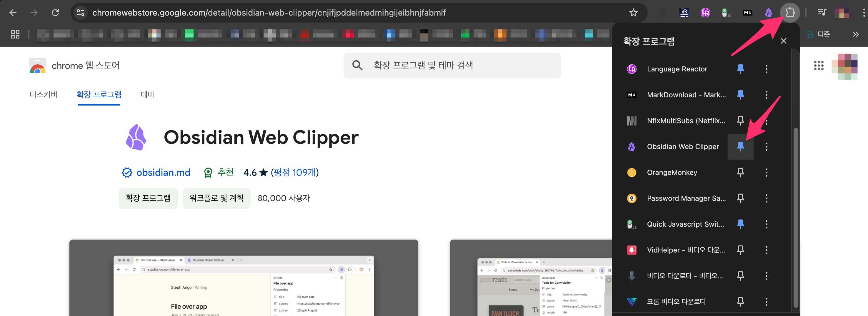Pin VidHelper to toolbar
This screenshot has height=316, width=868.
(x=740, y=250)
